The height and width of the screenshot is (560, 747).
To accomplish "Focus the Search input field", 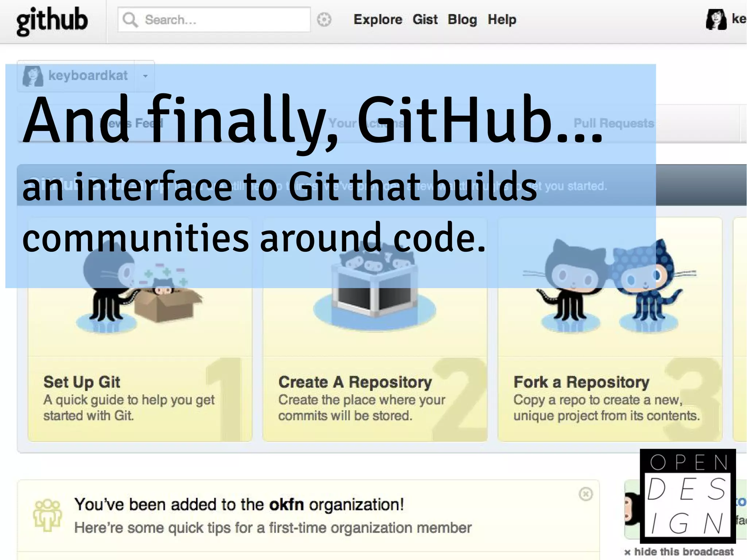I will pyautogui.click(x=214, y=20).
